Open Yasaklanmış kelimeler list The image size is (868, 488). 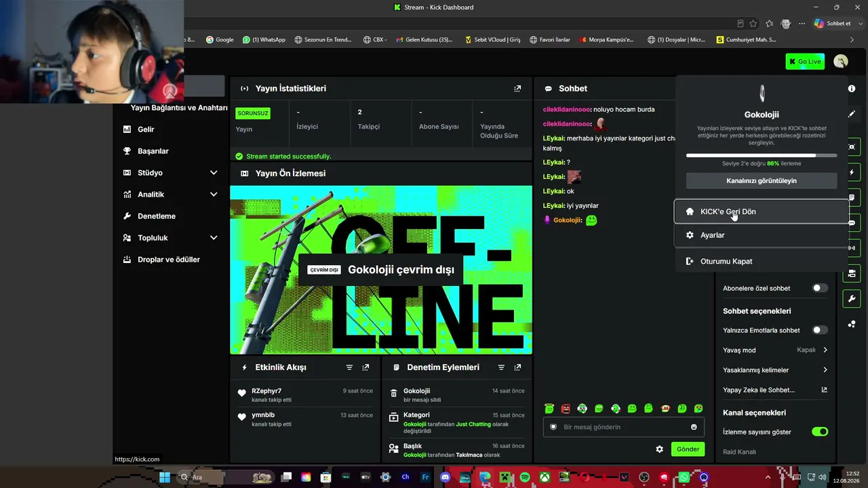775,370
